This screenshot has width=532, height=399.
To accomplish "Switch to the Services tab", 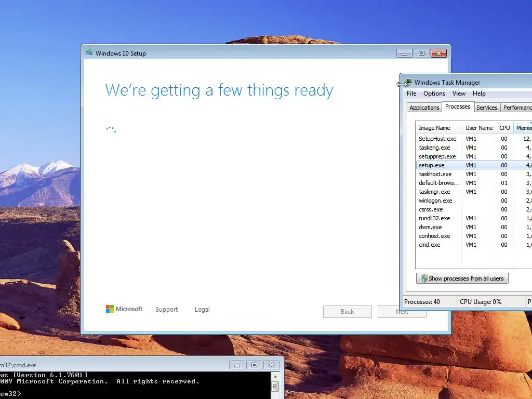I will pos(487,108).
